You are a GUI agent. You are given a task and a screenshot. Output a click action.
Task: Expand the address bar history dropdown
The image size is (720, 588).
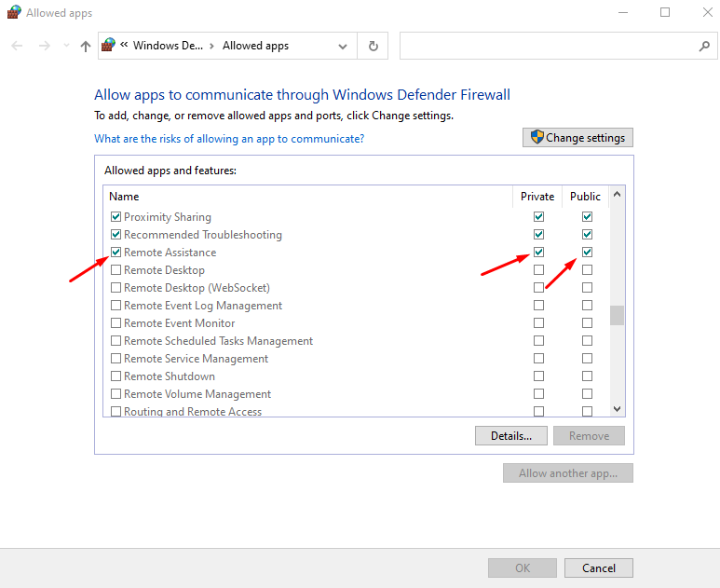pyautogui.click(x=343, y=47)
